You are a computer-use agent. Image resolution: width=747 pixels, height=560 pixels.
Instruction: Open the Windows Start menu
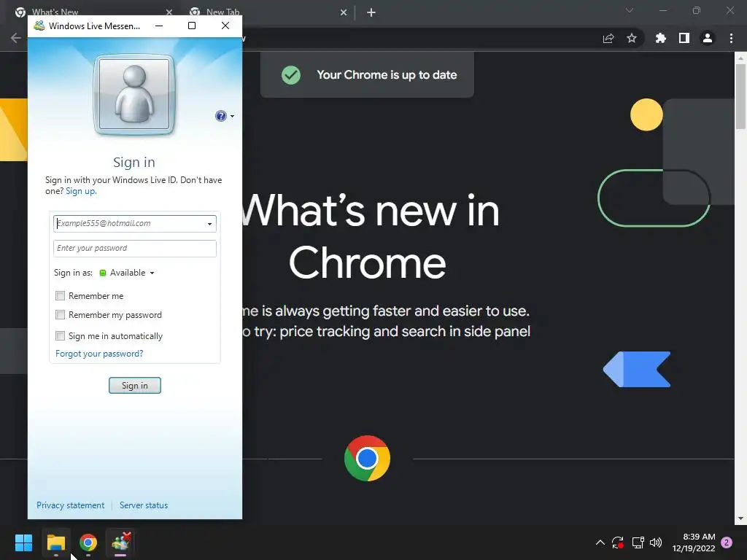23,542
